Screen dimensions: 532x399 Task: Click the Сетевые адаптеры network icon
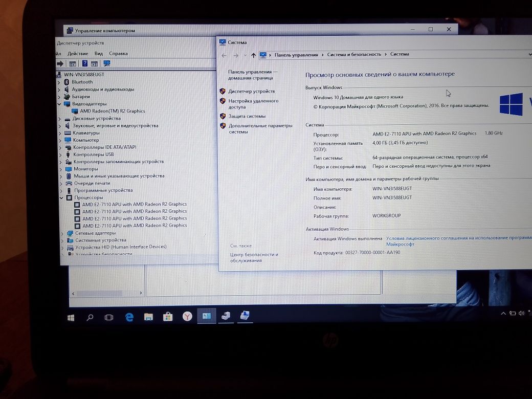coord(70,233)
